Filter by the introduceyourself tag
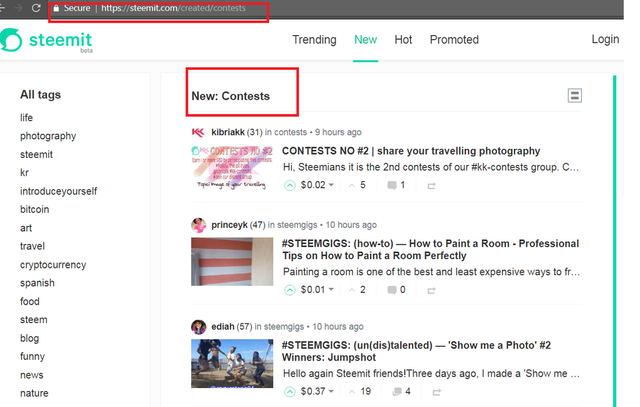The image size is (640, 407). [x=59, y=191]
